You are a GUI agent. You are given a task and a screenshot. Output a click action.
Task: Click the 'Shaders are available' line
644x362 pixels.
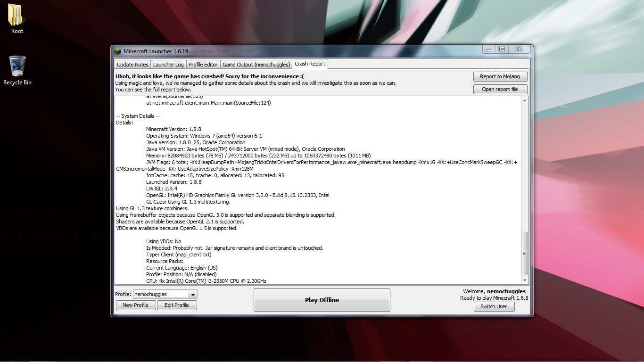[180, 222]
